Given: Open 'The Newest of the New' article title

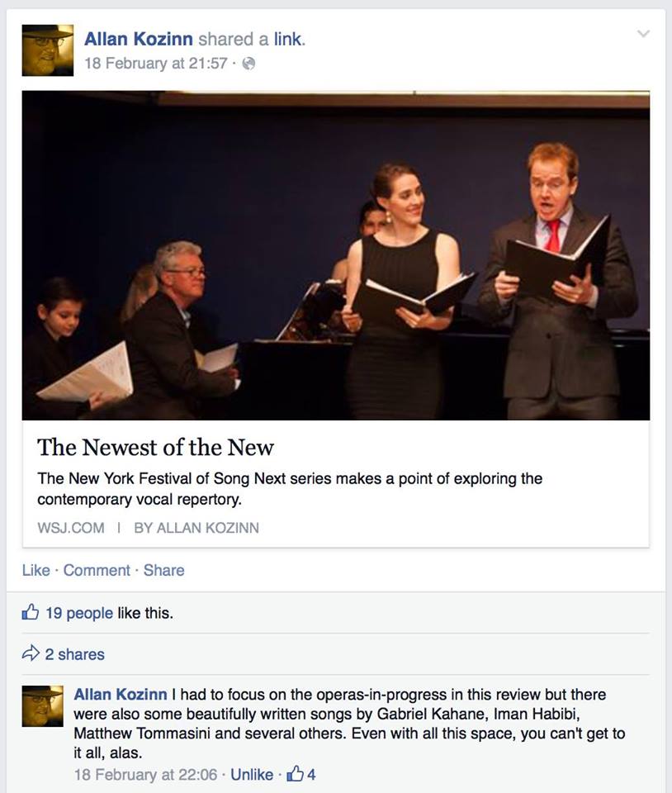Looking at the screenshot, I should (156, 448).
